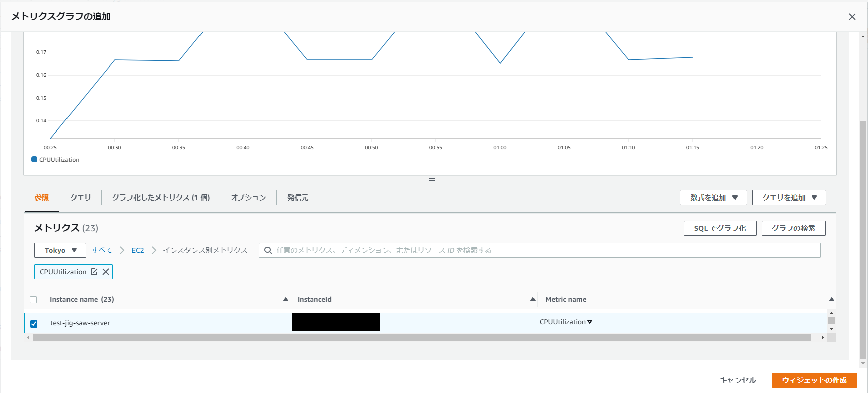The image size is (868, 393).
Task: Close the add metric graph dialog
Action: (x=852, y=17)
